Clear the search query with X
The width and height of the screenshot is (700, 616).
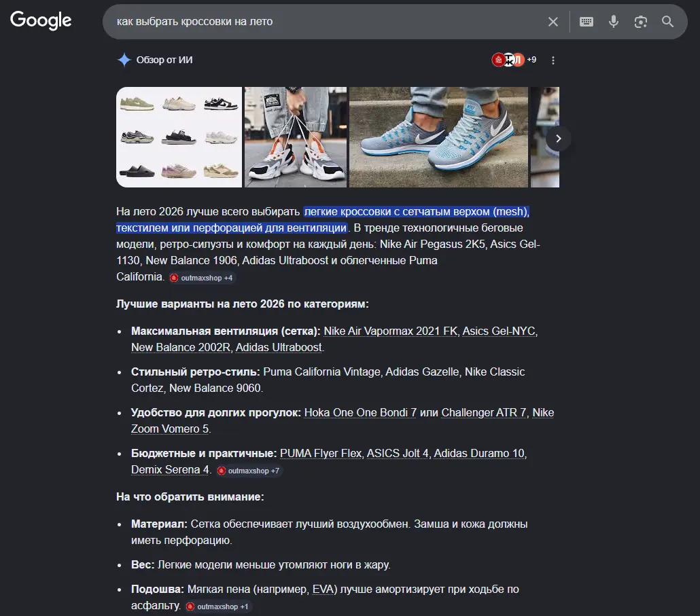coord(553,22)
